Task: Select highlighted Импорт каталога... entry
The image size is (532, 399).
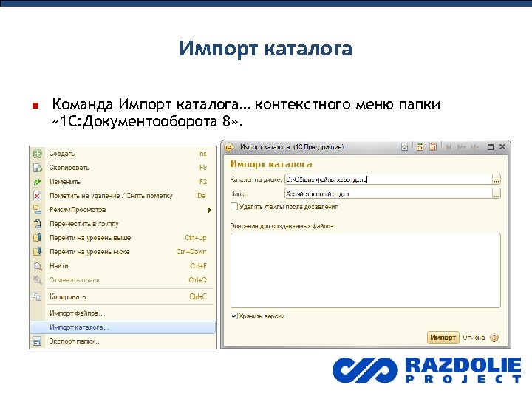Action: pyautogui.click(x=123, y=327)
